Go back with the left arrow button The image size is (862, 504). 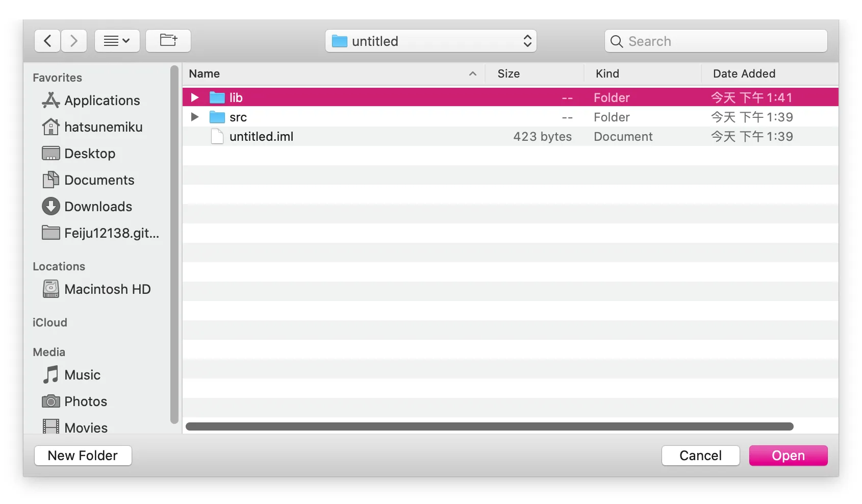[x=47, y=41]
